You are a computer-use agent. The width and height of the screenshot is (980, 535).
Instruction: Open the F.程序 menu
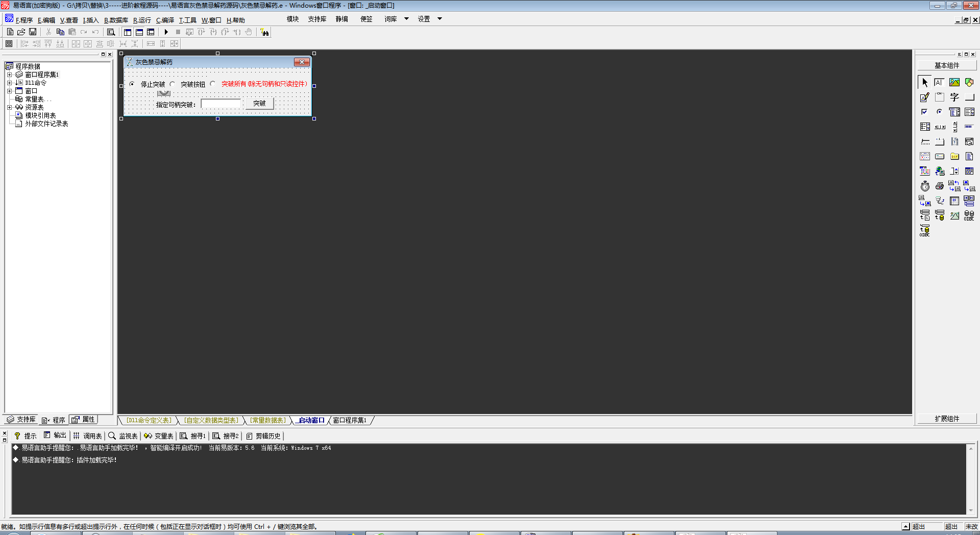pos(24,20)
